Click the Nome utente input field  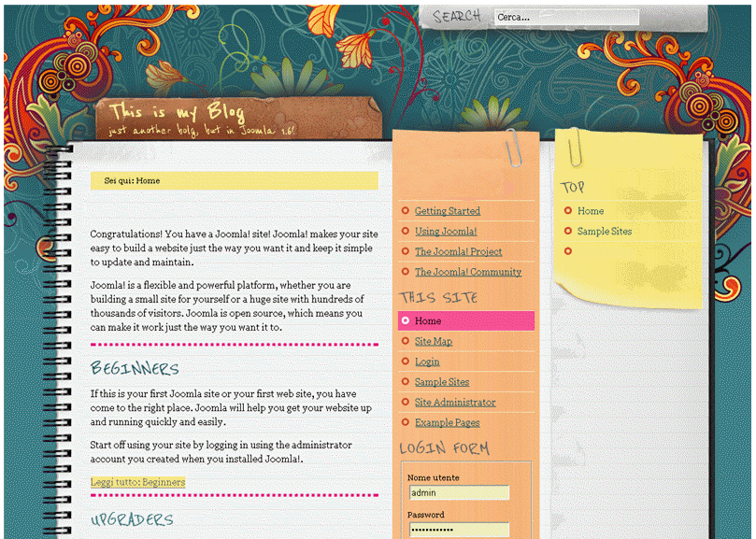pos(459,492)
